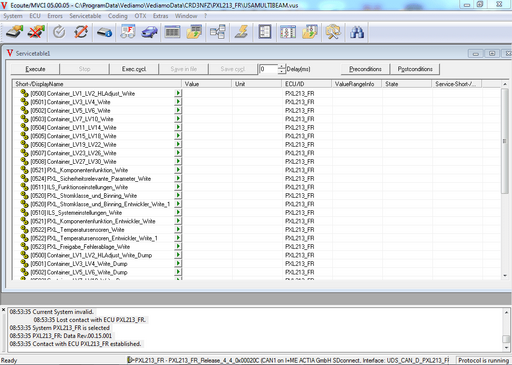The width and height of the screenshot is (512, 365).
Task: Click green arrow beside PXL_Freigabe_Fehlerablage_Write
Action: 178,246
